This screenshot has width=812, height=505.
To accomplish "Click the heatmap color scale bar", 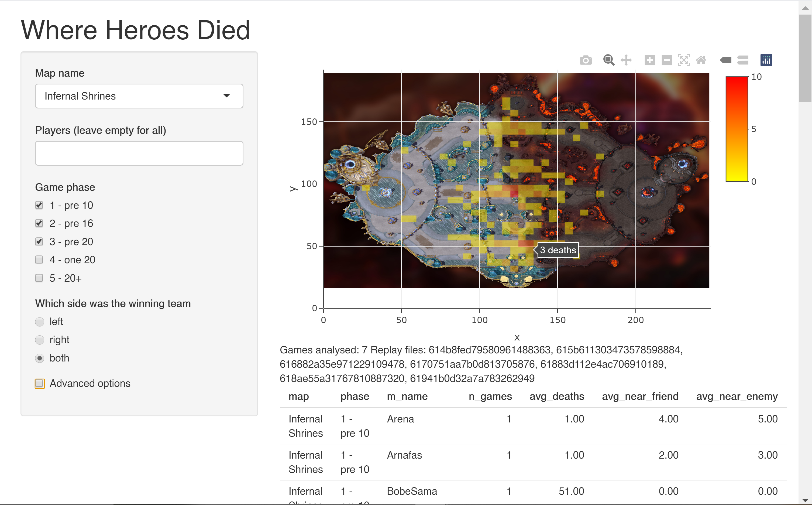I will 737,129.
